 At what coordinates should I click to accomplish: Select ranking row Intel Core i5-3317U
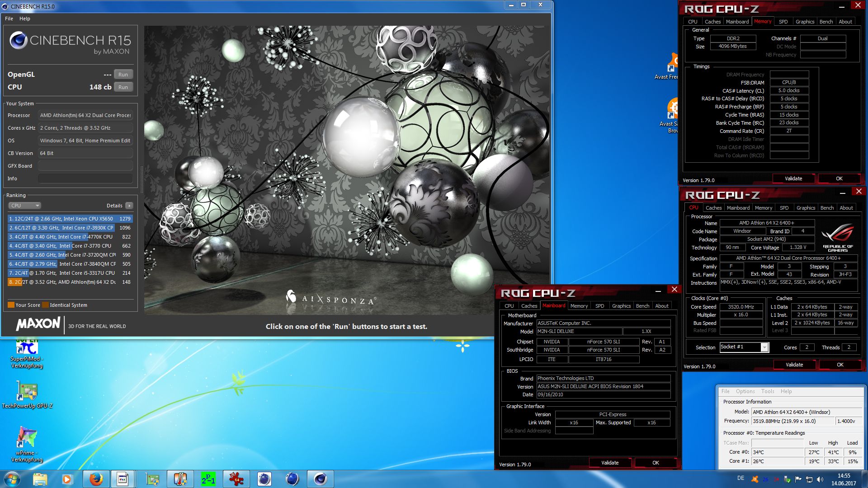pyautogui.click(x=70, y=273)
